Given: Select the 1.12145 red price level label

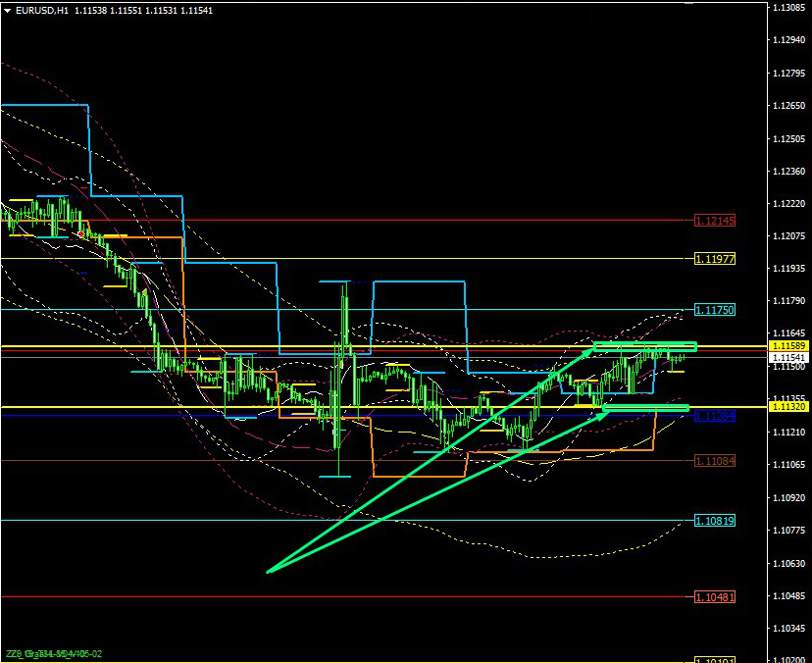Looking at the screenshot, I should (x=714, y=221).
